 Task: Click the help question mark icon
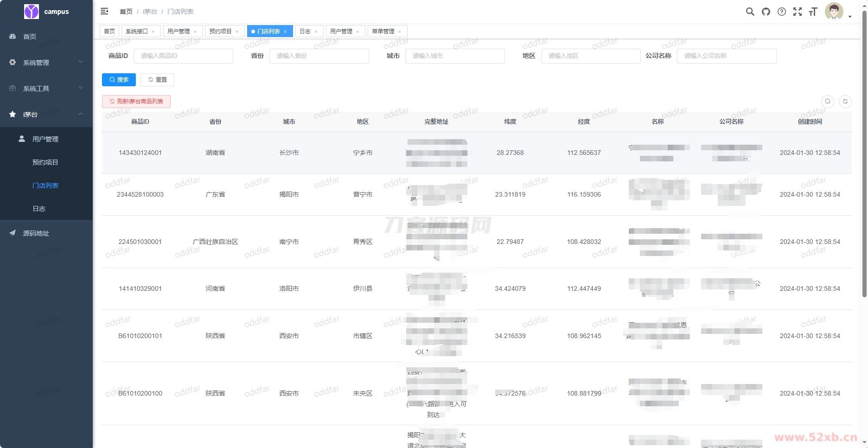[x=782, y=12]
